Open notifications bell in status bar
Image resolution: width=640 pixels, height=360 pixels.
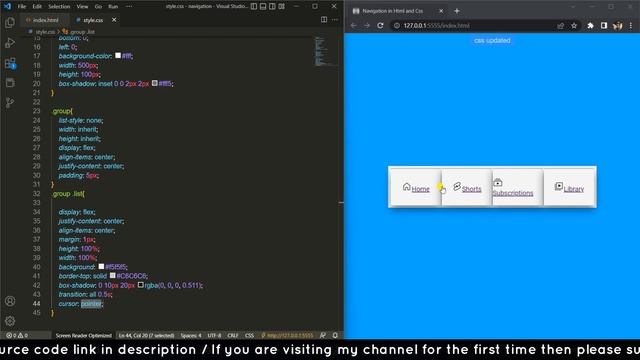click(x=335, y=336)
